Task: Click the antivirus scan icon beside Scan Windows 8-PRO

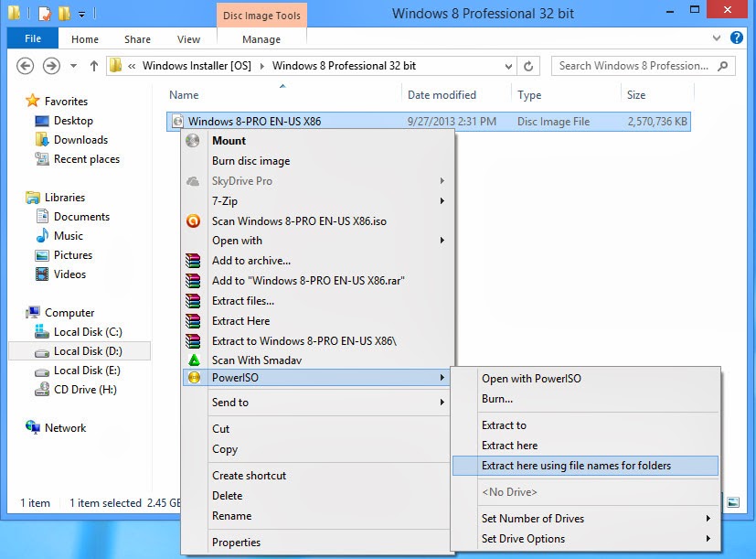Action: [x=193, y=221]
